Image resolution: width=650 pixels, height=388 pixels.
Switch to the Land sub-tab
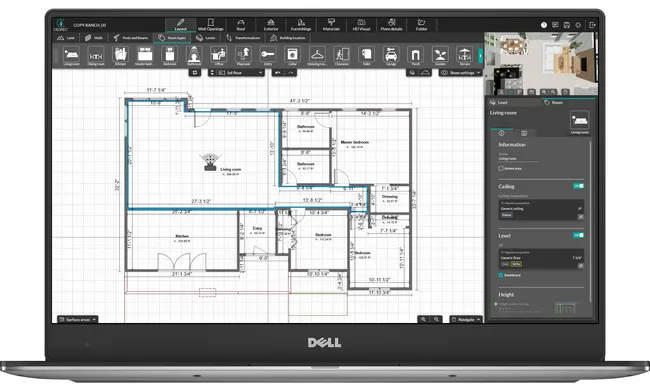pyautogui.click(x=66, y=38)
